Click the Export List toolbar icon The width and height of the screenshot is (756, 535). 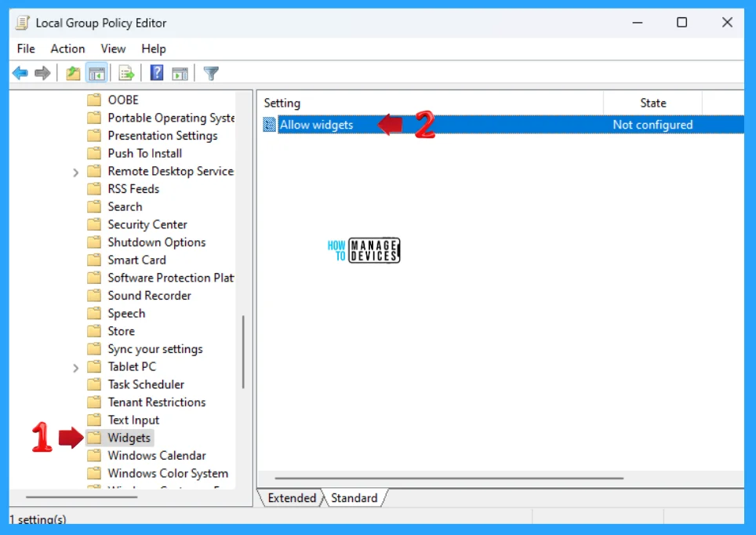click(x=126, y=73)
